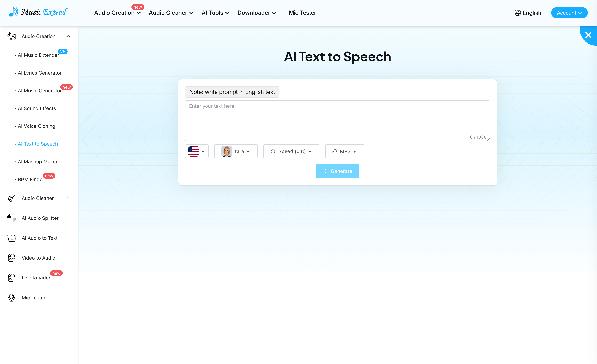Open the Downloader top menu
The image size is (597, 364).
[x=257, y=13]
